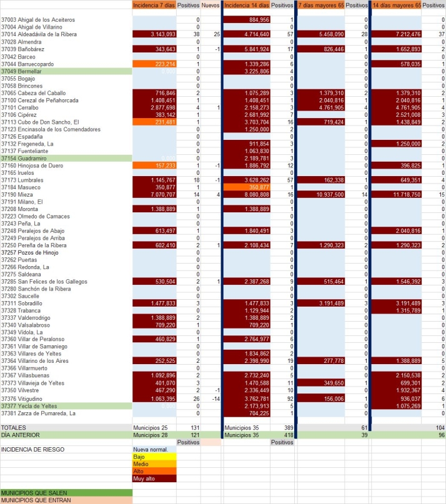Viewport: 446px width, 504px height.
Task: Select the '37190 Mieza' row label
Action: (x=66, y=195)
